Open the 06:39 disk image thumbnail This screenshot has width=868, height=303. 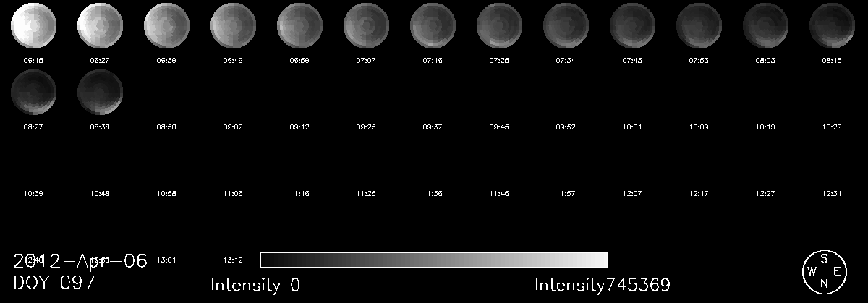[x=166, y=25]
